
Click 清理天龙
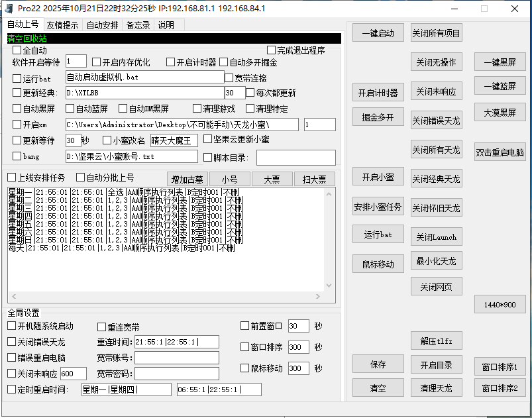[436, 388]
